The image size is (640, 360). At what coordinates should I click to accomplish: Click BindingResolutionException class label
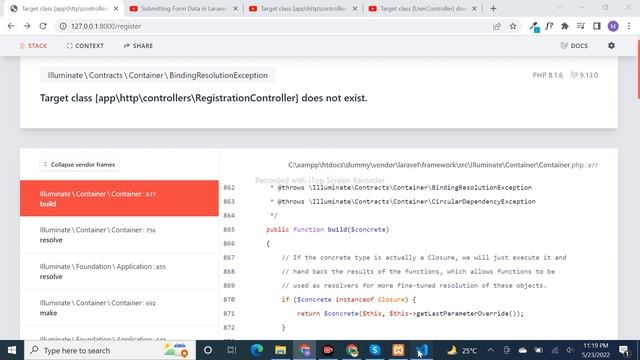point(158,75)
